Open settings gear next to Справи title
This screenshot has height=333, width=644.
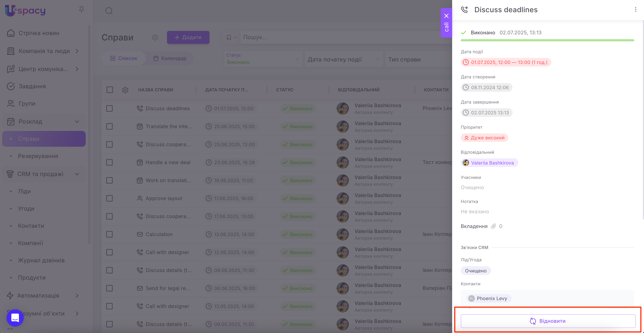pos(155,37)
